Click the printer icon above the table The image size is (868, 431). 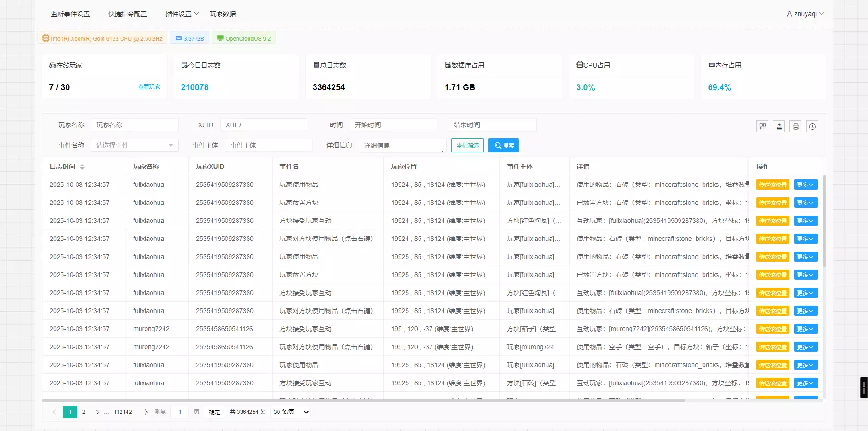(x=795, y=126)
